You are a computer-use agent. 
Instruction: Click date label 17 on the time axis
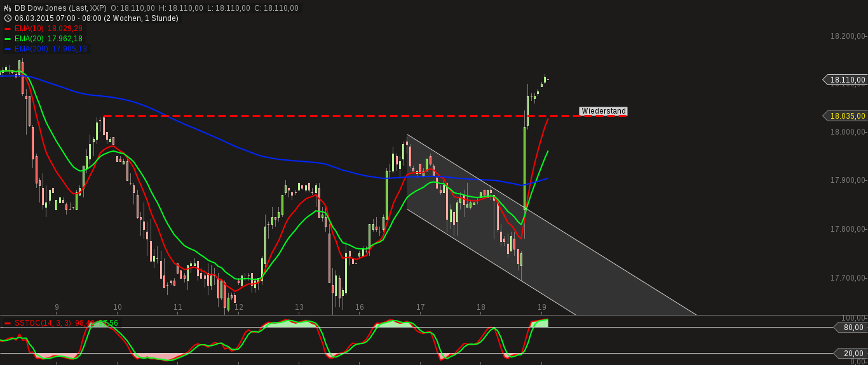tap(421, 307)
